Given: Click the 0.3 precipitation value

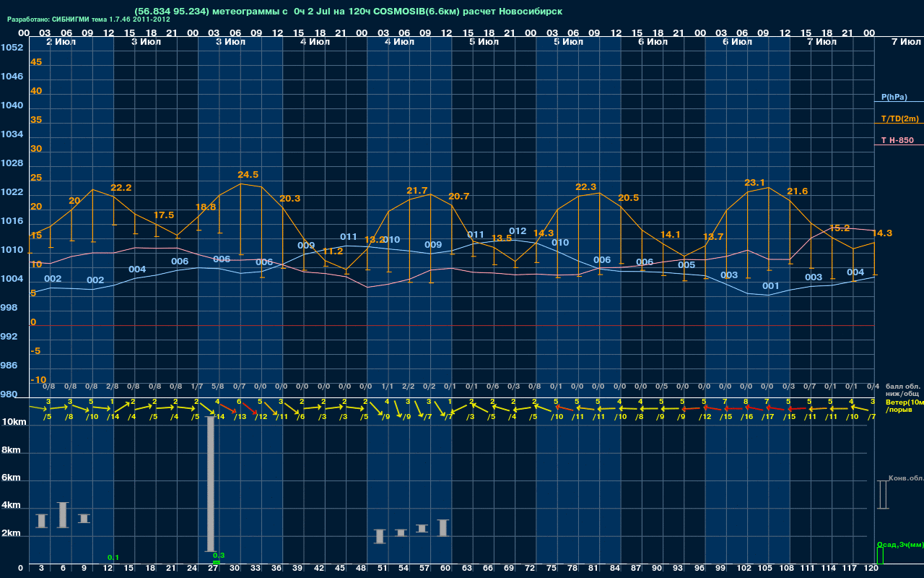Looking at the screenshot, I should point(219,555).
